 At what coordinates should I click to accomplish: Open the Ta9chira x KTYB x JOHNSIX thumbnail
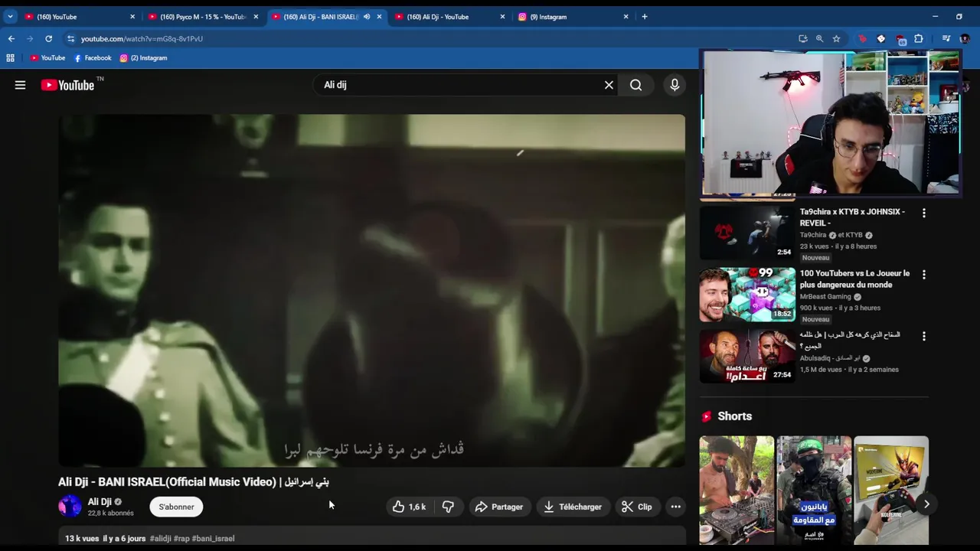tap(747, 233)
